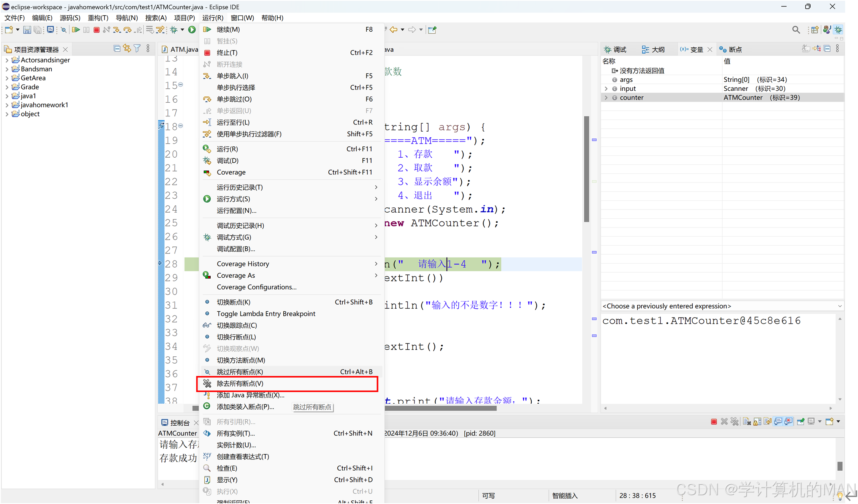Expand the javahomework1 project in Project Explorer
The height and width of the screenshot is (504, 858).
click(7, 105)
